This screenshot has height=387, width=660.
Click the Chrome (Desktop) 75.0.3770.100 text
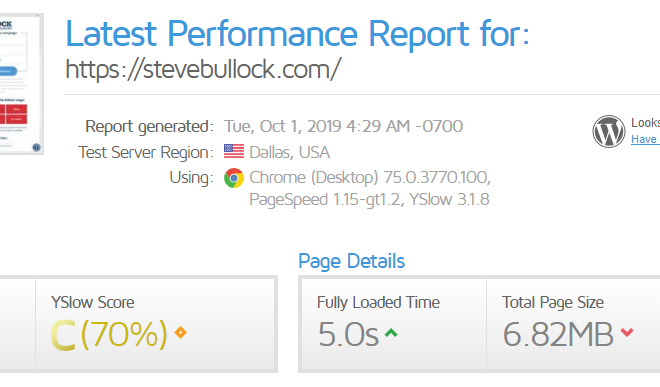point(370,177)
